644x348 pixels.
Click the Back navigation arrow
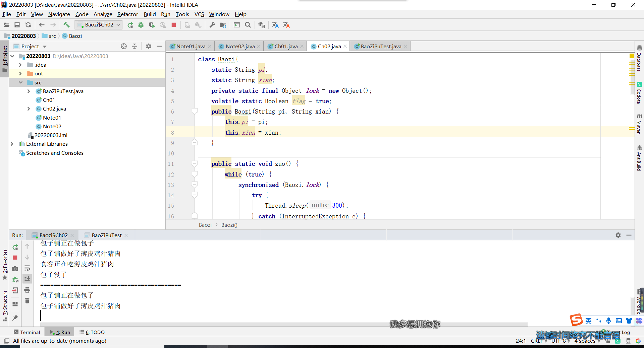tap(42, 25)
